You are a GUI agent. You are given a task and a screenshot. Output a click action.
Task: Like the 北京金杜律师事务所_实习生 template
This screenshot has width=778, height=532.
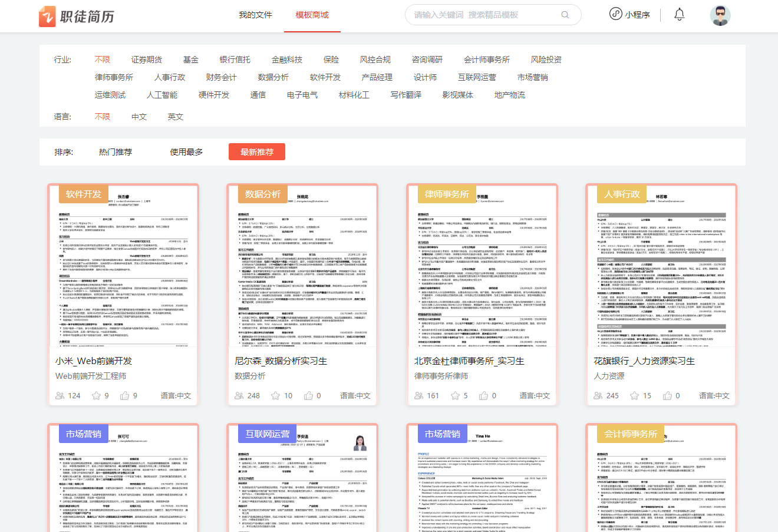pyautogui.click(x=484, y=395)
